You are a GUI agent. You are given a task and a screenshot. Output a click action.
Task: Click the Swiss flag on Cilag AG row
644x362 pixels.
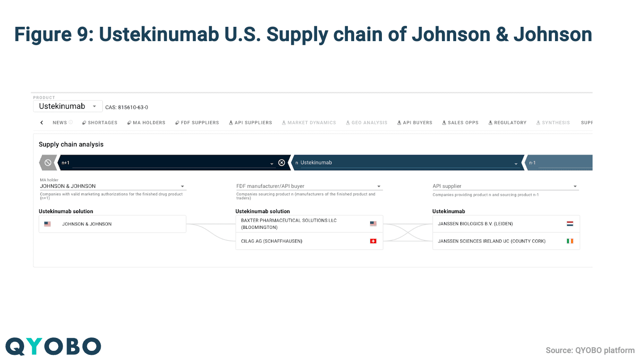pos(373,241)
